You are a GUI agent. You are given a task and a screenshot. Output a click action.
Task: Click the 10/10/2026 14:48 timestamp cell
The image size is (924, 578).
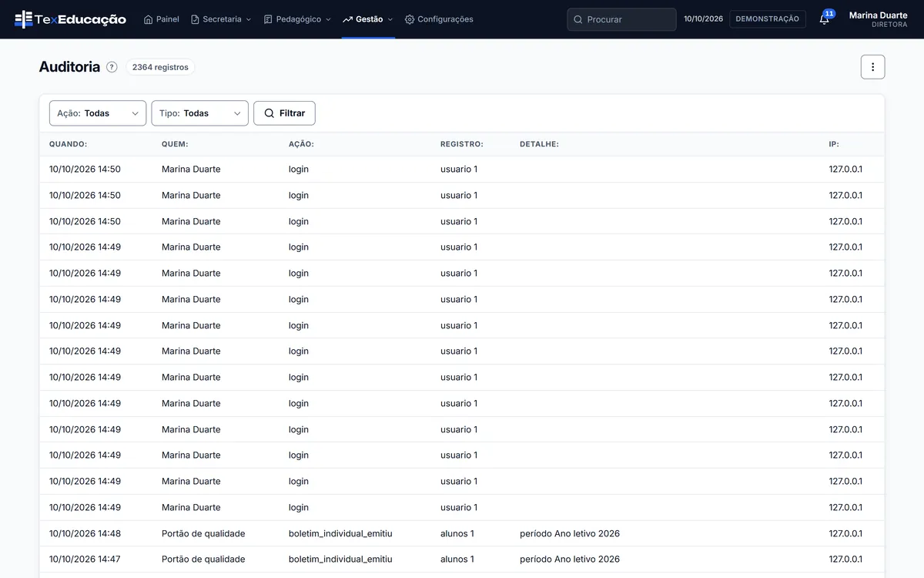[x=85, y=533]
